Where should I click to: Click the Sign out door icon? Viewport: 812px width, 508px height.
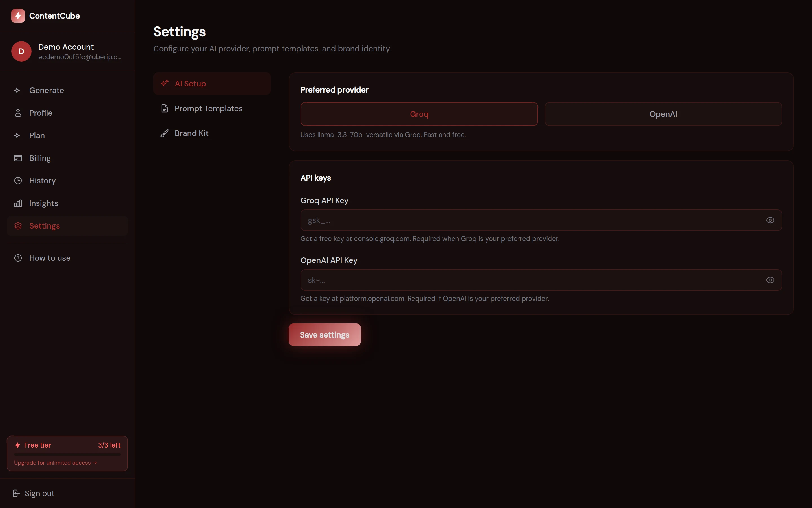point(16,493)
